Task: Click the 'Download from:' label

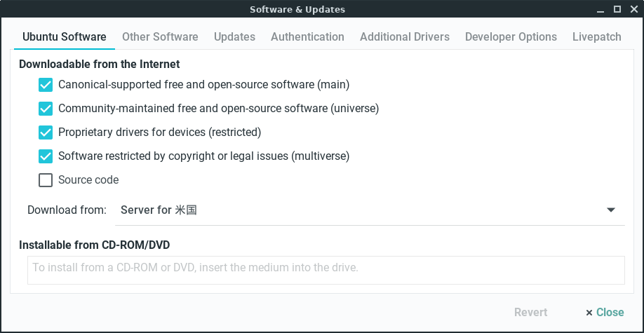Action: pyautogui.click(x=67, y=210)
